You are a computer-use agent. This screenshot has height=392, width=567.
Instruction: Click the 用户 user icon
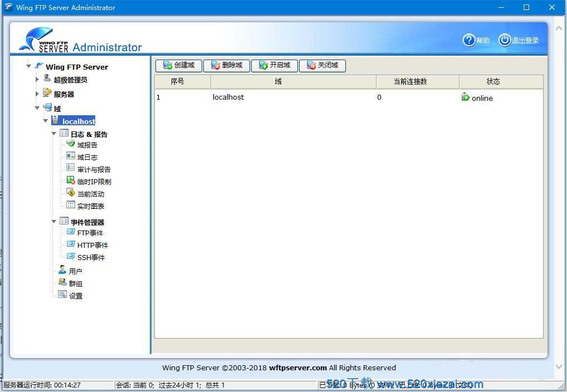click(62, 271)
